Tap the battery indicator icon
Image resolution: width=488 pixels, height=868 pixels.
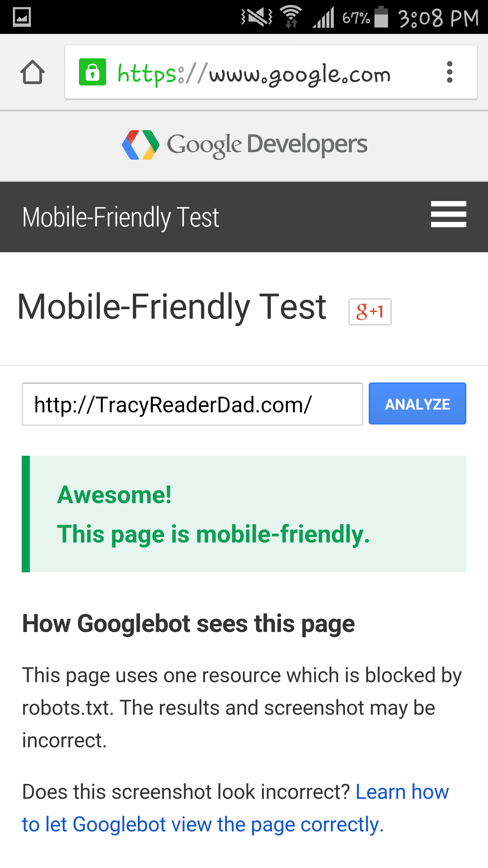(x=381, y=17)
